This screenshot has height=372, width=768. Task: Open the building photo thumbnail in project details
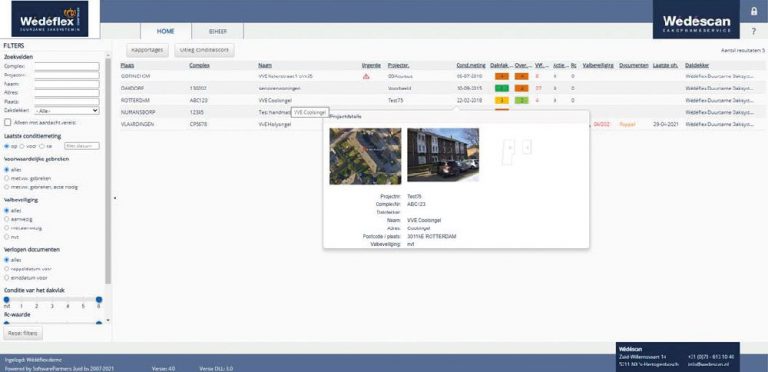pos(443,155)
